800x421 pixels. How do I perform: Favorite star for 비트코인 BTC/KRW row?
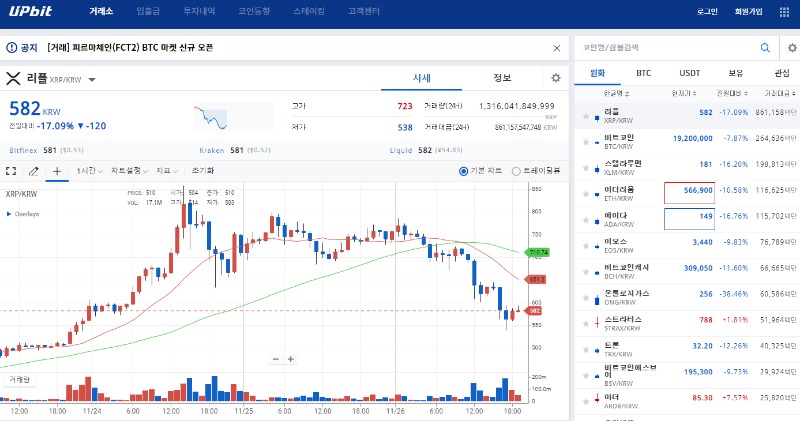pyautogui.click(x=586, y=142)
